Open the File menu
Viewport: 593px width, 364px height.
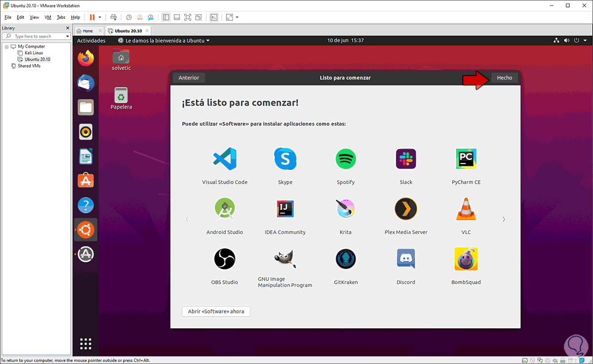click(8, 17)
